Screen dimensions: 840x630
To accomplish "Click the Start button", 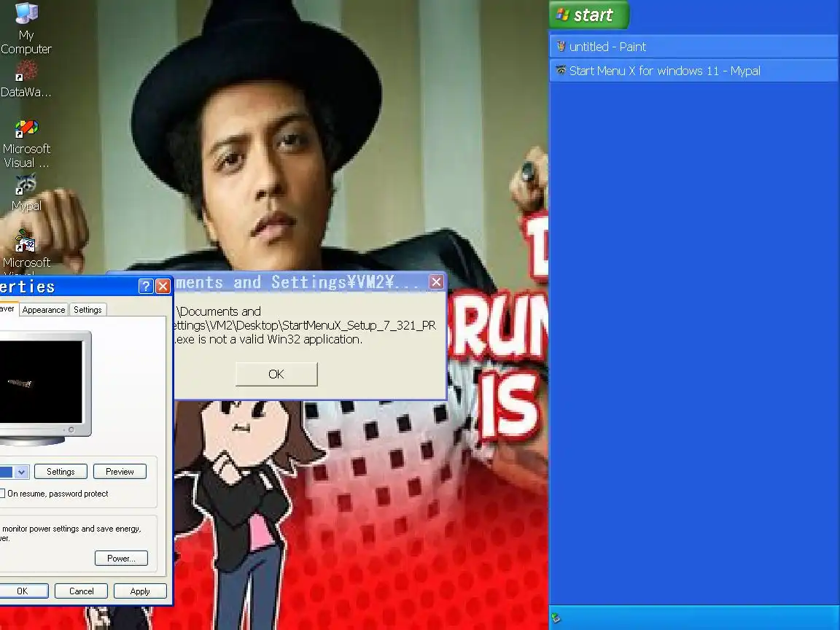I will (588, 15).
